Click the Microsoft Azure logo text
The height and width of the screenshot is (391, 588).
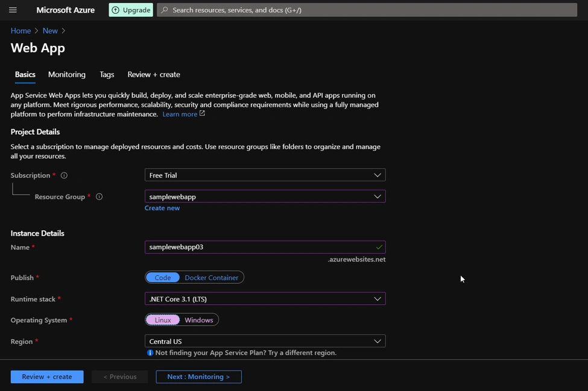click(x=66, y=10)
